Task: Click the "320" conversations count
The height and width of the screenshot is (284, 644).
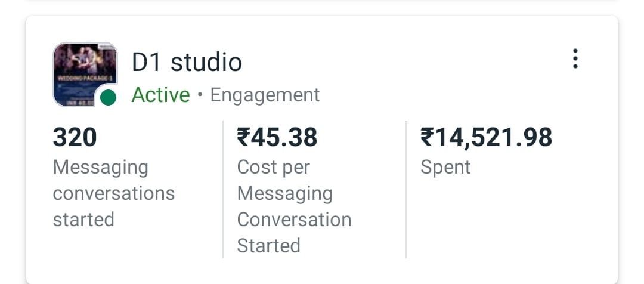Action: click(75, 138)
